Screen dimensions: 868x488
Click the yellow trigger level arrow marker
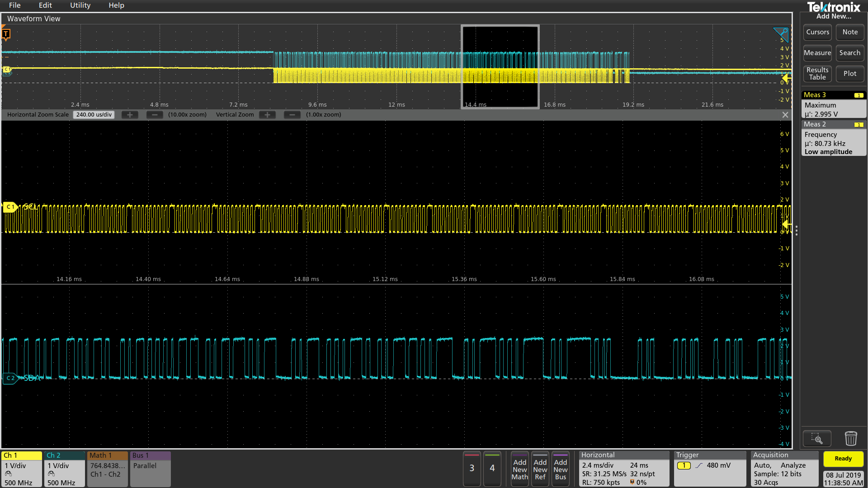pos(787,78)
